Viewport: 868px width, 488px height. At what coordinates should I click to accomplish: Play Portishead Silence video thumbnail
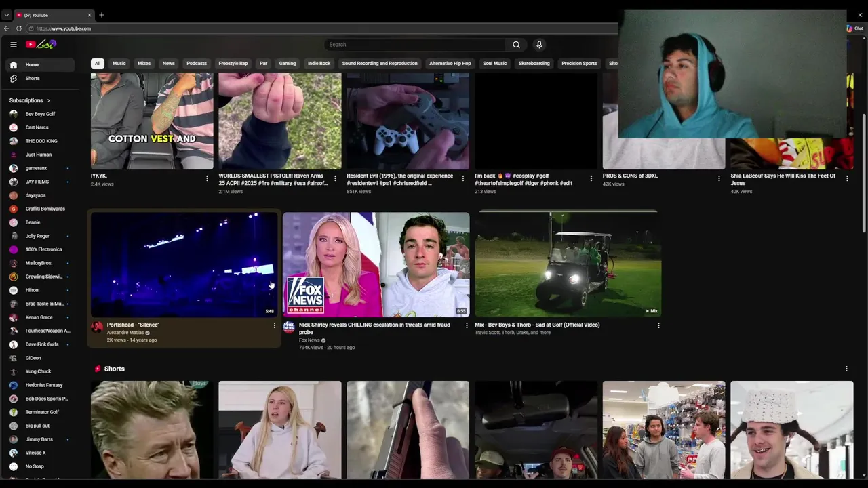(184, 265)
